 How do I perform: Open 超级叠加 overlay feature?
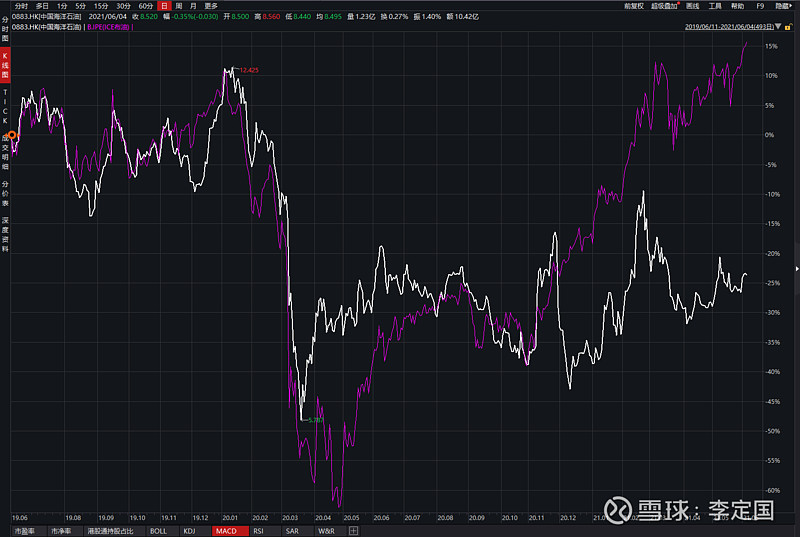(665, 6)
